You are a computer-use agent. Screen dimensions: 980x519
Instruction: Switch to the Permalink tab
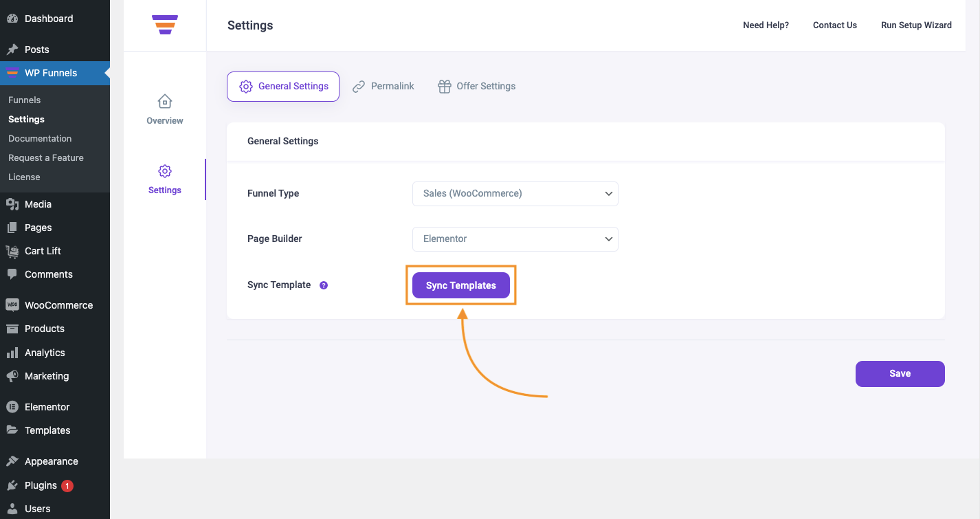(383, 87)
